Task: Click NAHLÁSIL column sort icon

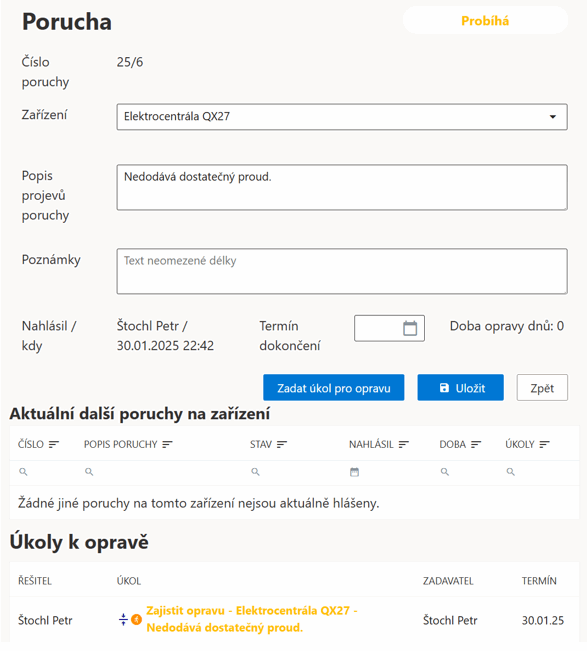Action: click(x=404, y=444)
